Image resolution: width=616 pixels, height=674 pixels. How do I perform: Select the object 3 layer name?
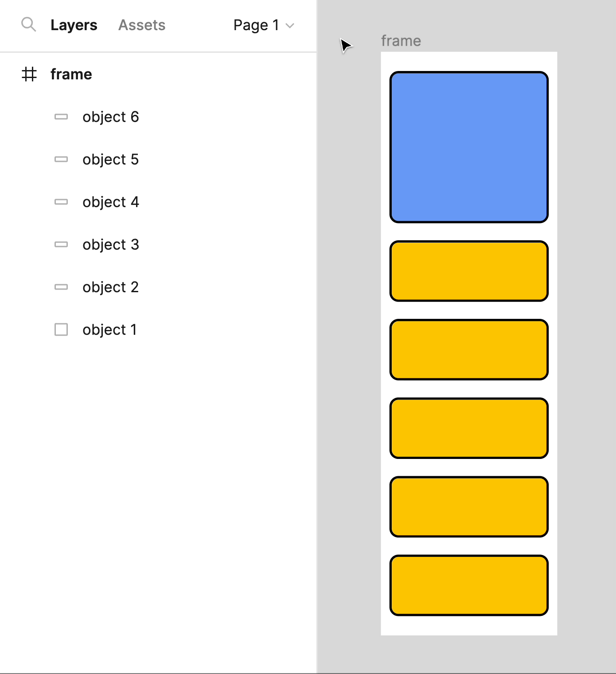click(111, 244)
